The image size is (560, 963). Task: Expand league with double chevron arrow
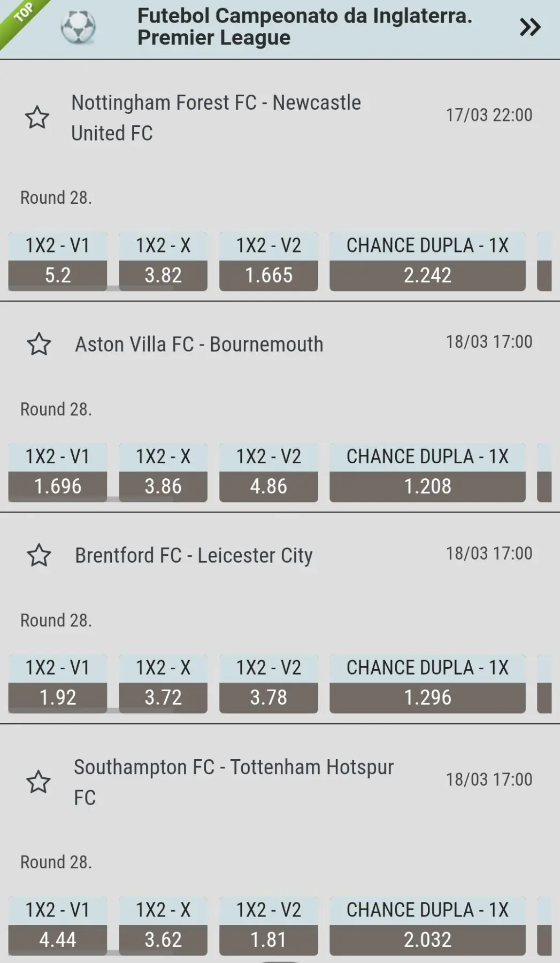click(x=530, y=27)
